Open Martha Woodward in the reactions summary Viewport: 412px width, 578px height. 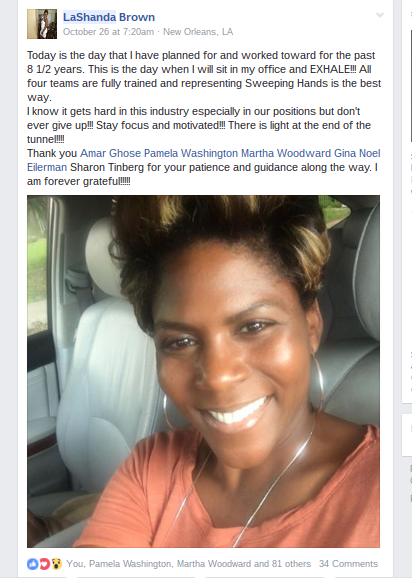click(x=214, y=564)
